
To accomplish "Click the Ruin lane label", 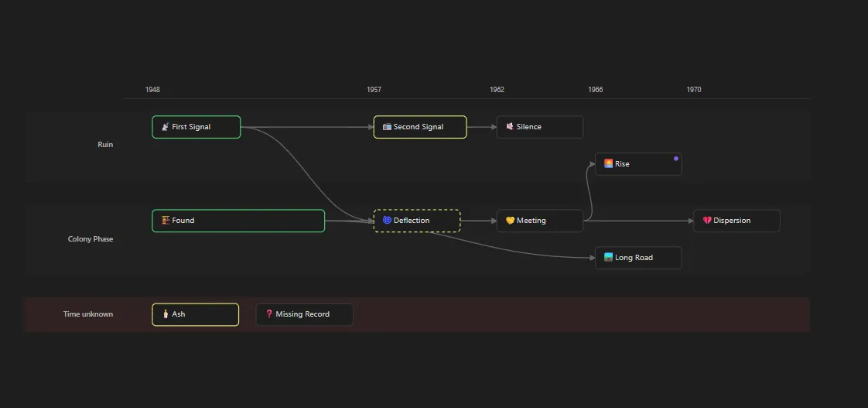I will tap(105, 145).
